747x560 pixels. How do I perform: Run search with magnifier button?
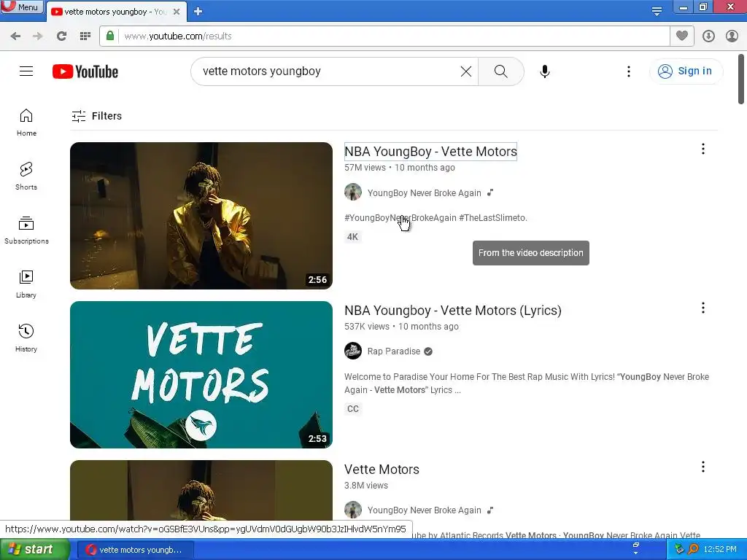(x=500, y=71)
